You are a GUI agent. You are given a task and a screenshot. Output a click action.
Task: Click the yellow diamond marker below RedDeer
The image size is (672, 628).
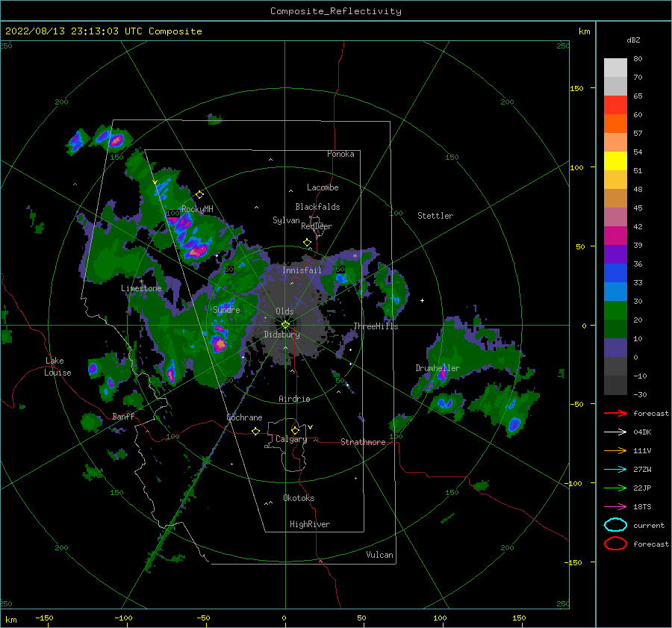(x=308, y=243)
